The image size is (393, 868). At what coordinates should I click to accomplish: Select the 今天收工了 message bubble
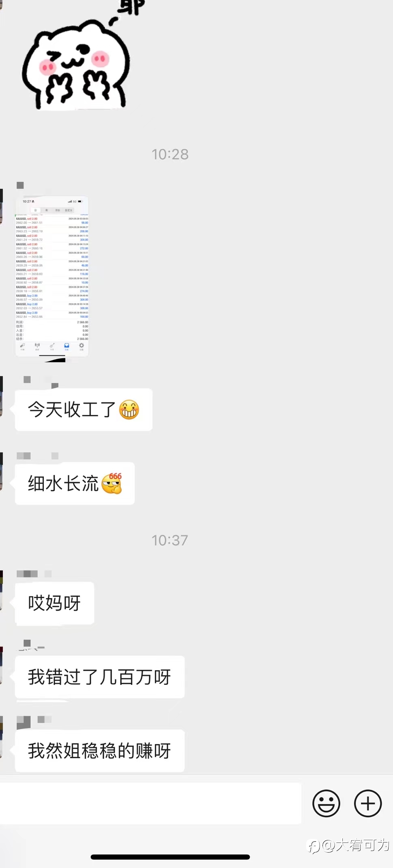(84, 409)
